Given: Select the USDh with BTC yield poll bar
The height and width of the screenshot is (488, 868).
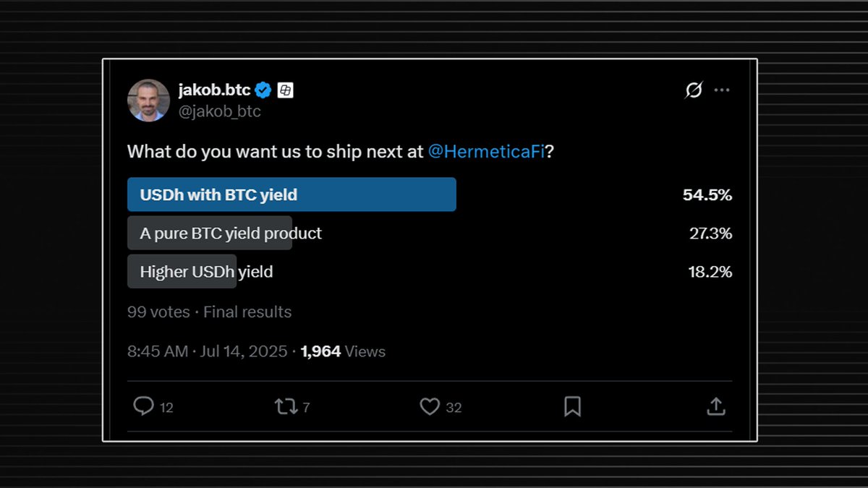Looking at the screenshot, I should pos(292,194).
